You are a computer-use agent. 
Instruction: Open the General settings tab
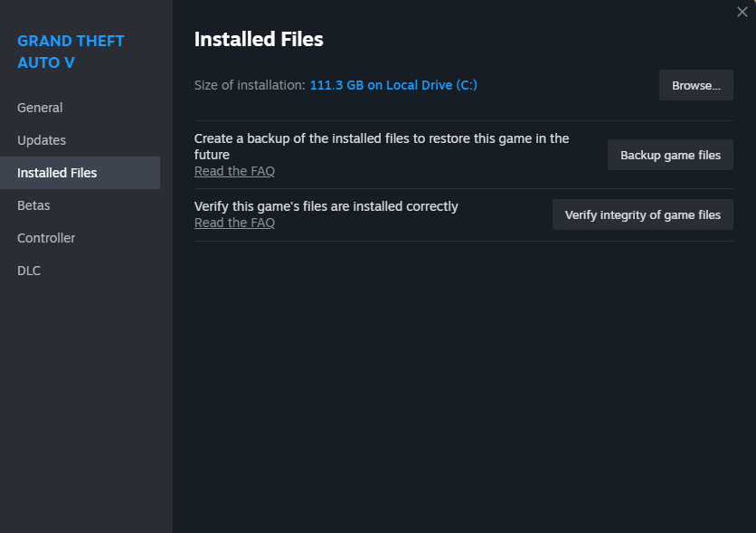point(40,108)
